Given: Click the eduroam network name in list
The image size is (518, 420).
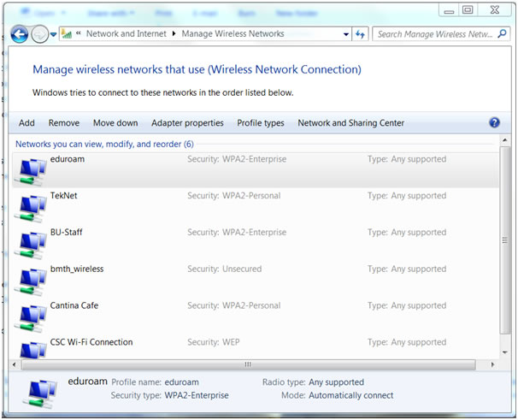Looking at the screenshot, I should [x=68, y=159].
